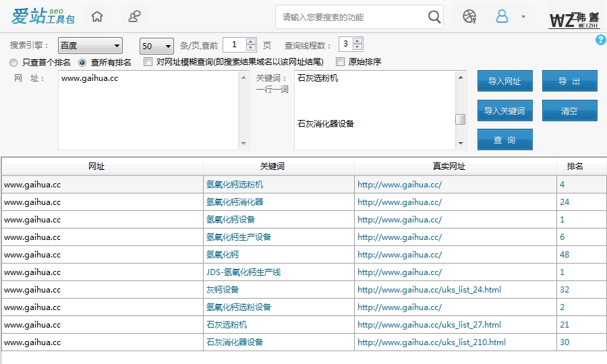This screenshot has width=607, height=364.
Task: Enable the 原始排序 checkbox
Action: click(x=341, y=62)
